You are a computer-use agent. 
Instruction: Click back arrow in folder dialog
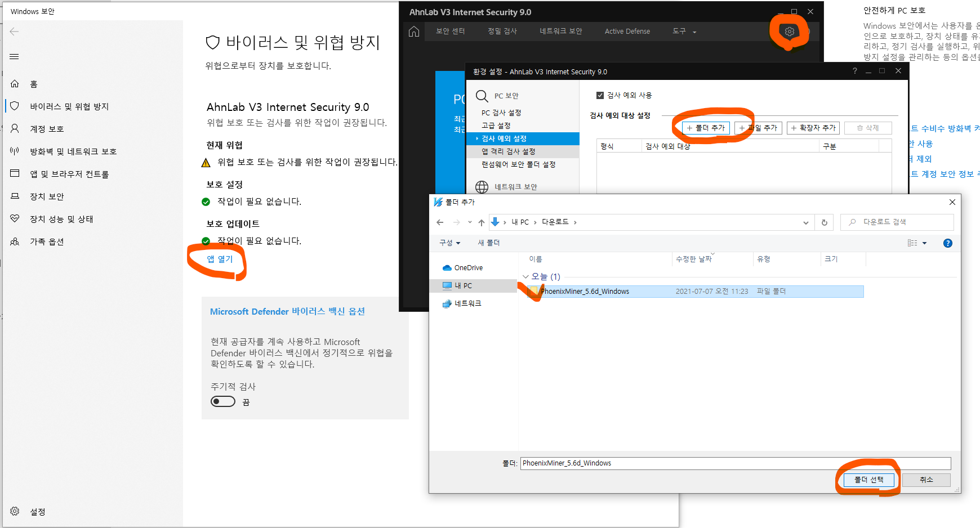440,222
